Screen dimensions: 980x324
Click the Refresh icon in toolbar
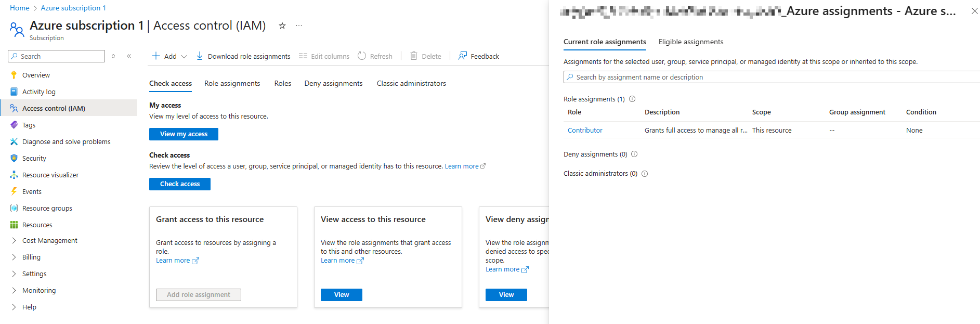362,56
